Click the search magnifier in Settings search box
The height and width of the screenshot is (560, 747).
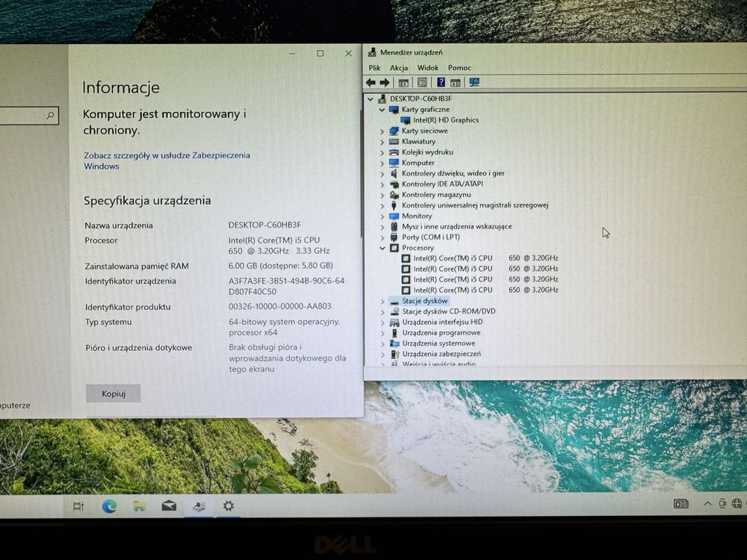(x=50, y=115)
